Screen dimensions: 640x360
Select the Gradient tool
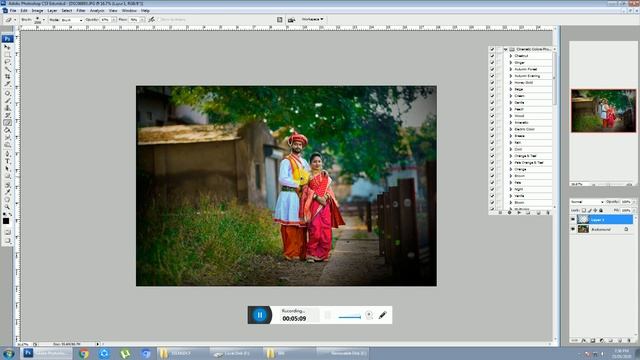7,130
